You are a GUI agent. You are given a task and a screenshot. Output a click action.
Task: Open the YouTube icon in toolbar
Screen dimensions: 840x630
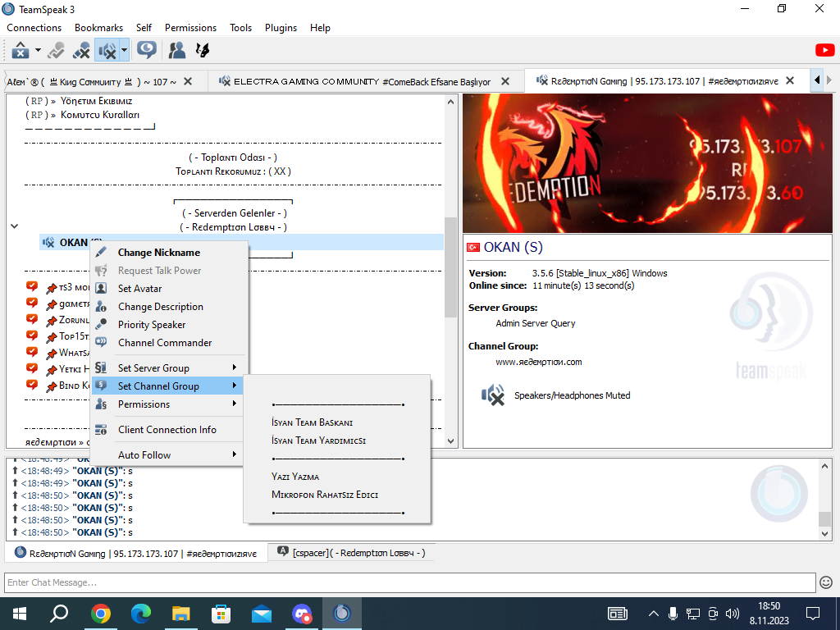click(x=824, y=50)
